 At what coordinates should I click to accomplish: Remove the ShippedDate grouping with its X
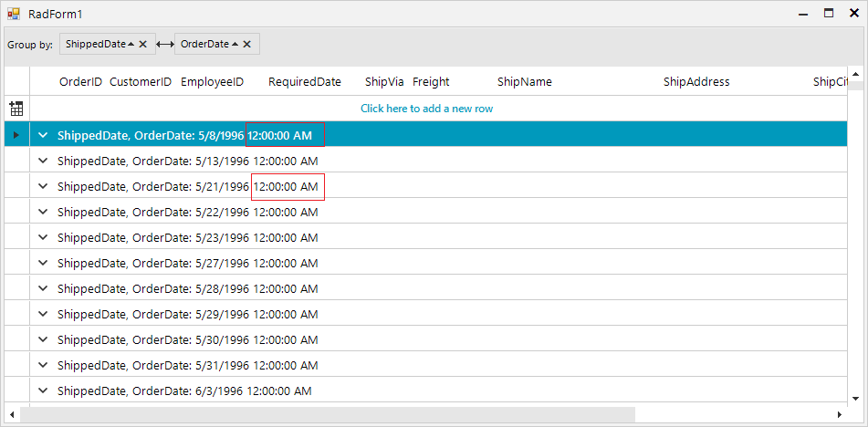click(142, 44)
